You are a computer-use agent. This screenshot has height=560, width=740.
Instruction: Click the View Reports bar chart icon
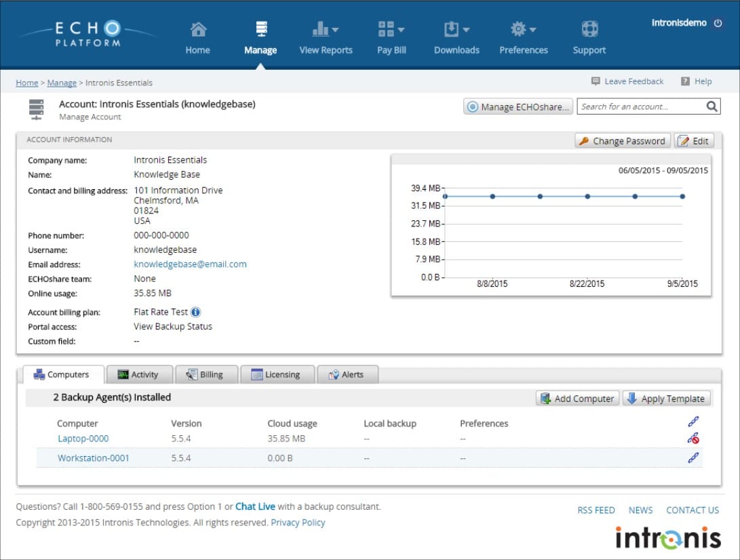tap(320, 29)
